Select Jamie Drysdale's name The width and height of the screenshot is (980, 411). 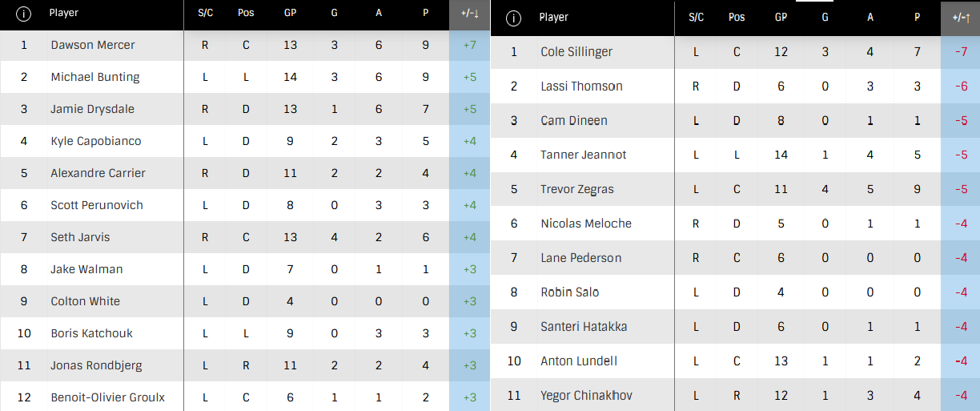pyautogui.click(x=90, y=109)
